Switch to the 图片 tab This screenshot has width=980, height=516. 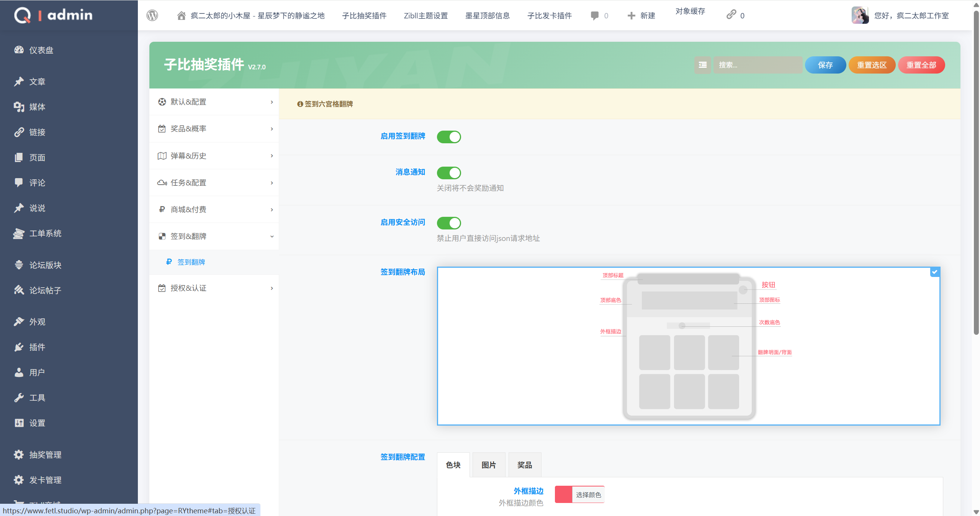pyautogui.click(x=488, y=465)
